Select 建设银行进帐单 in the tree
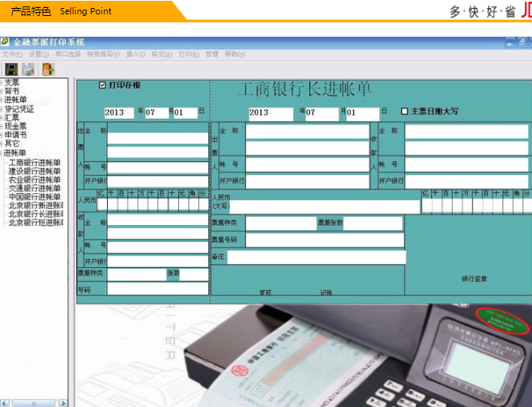This screenshot has width=532, height=407. coord(34,171)
